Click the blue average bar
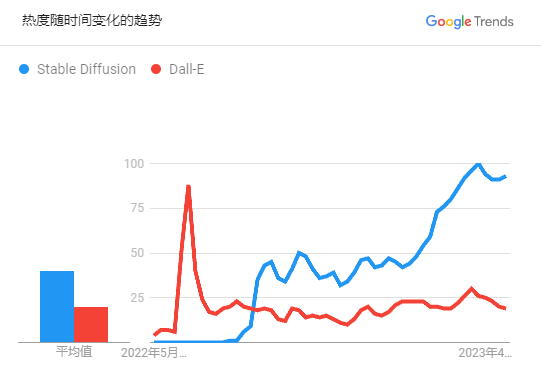This screenshot has width=541, height=372. tap(57, 306)
